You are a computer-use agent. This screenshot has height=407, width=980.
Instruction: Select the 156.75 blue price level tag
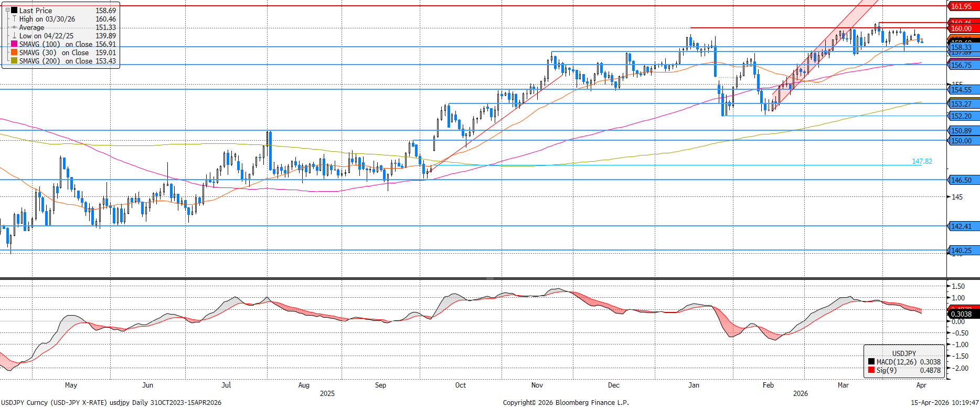[x=962, y=65]
